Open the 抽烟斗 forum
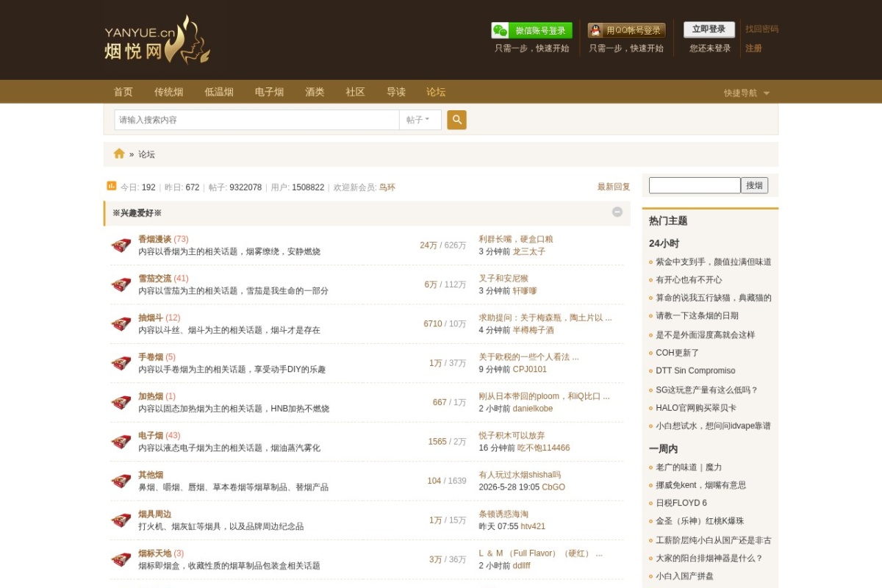This screenshot has height=588, width=882. [151, 318]
